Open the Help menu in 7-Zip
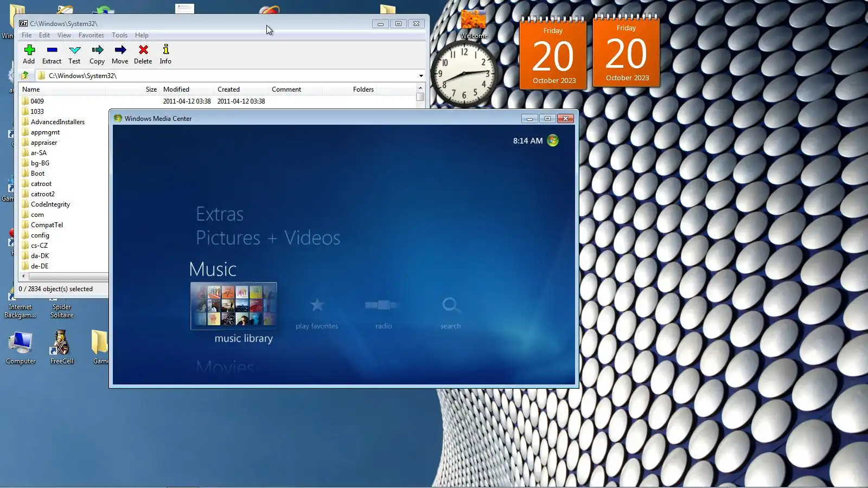Screen dimensions: 868x488 click(142, 35)
